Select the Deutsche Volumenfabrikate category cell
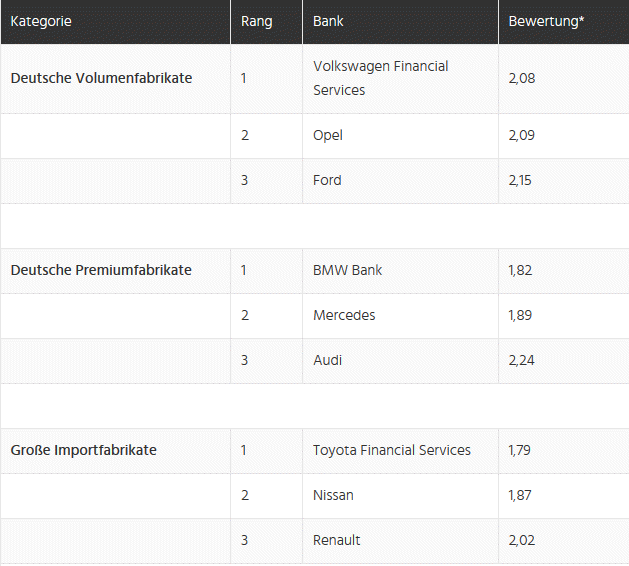 coord(116,79)
